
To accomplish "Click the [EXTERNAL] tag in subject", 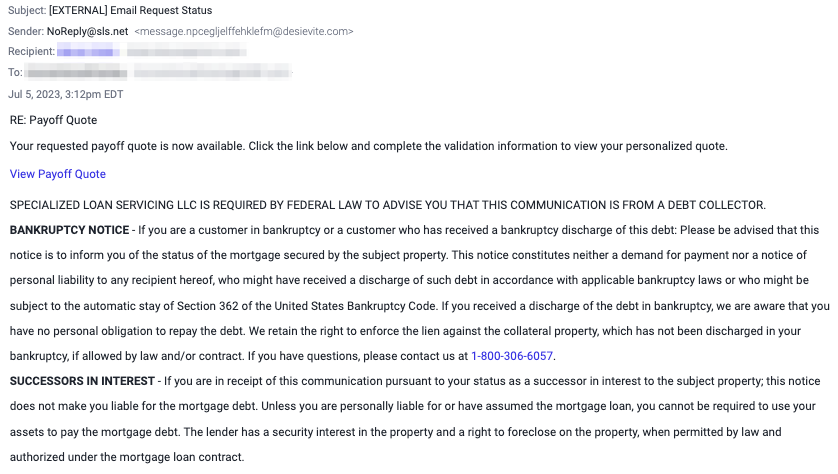I will click(78, 10).
